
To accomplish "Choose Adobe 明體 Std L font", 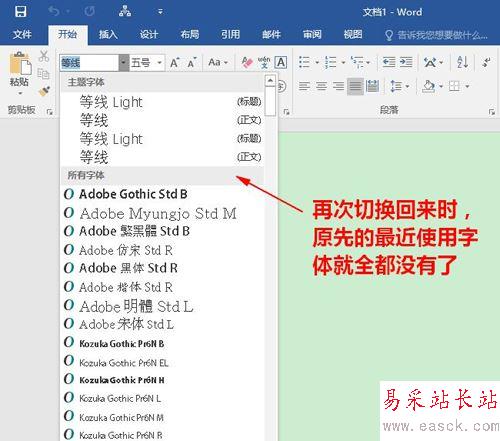I will [162, 306].
